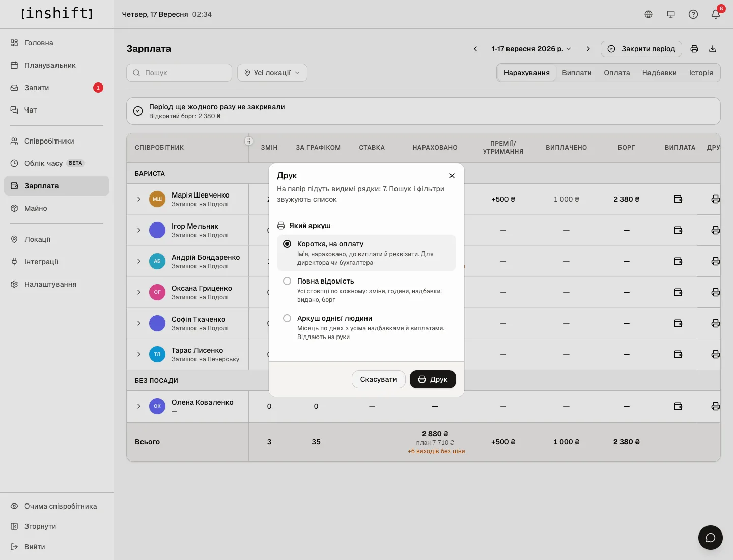The height and width of the screenshot is (560, 733).
Task: Open Запити in the sidebar
Action: pyautogui.click(x=57, y=88)
